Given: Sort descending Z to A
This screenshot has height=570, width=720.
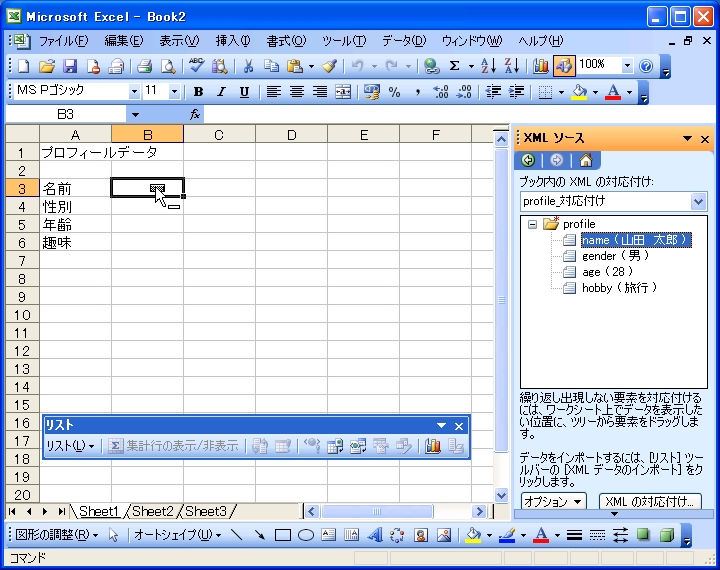Looking at the screenshot, I should click(512, 67).
